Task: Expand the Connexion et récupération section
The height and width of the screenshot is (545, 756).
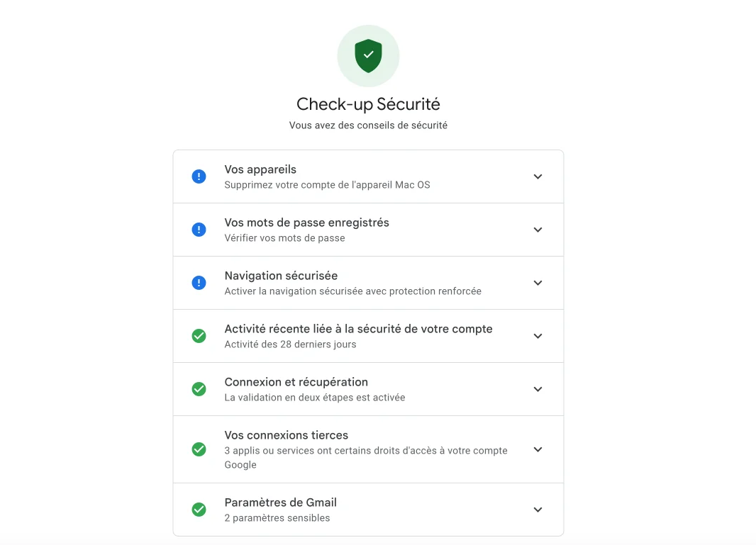Action: [x=538, y=388]
